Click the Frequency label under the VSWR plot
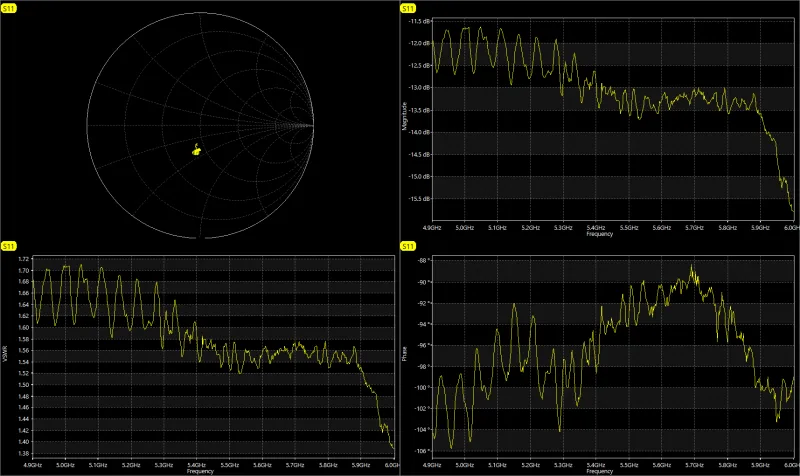 click(200, 471)
